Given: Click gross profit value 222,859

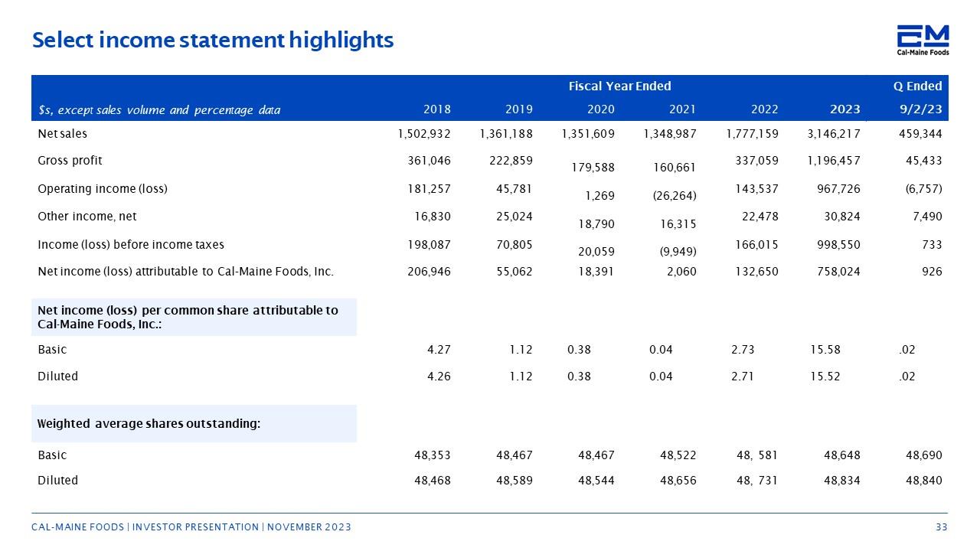Looking at the screenshot, I should pyautogui.click(x=512, y=161).
